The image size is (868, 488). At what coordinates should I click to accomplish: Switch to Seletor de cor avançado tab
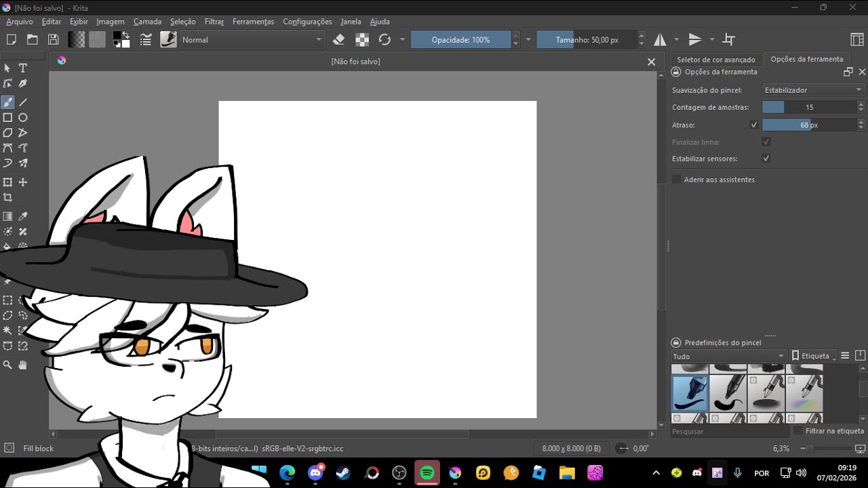(x=716, y=60)
